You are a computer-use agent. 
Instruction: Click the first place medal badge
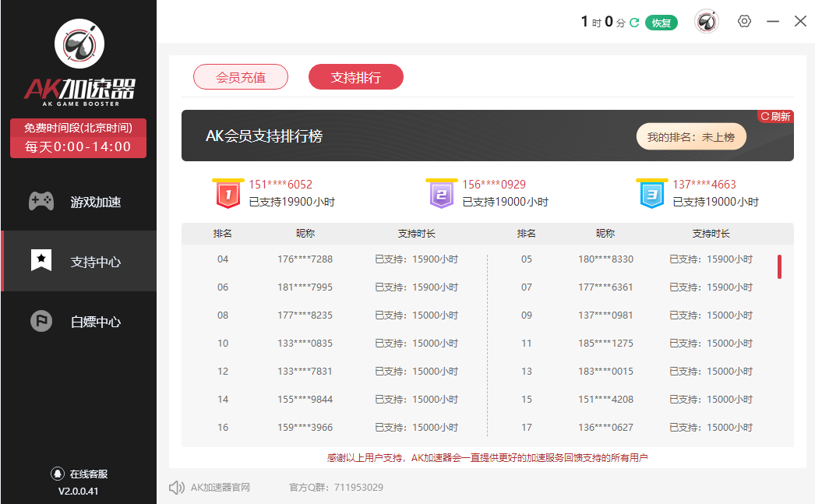pos(228,194)
